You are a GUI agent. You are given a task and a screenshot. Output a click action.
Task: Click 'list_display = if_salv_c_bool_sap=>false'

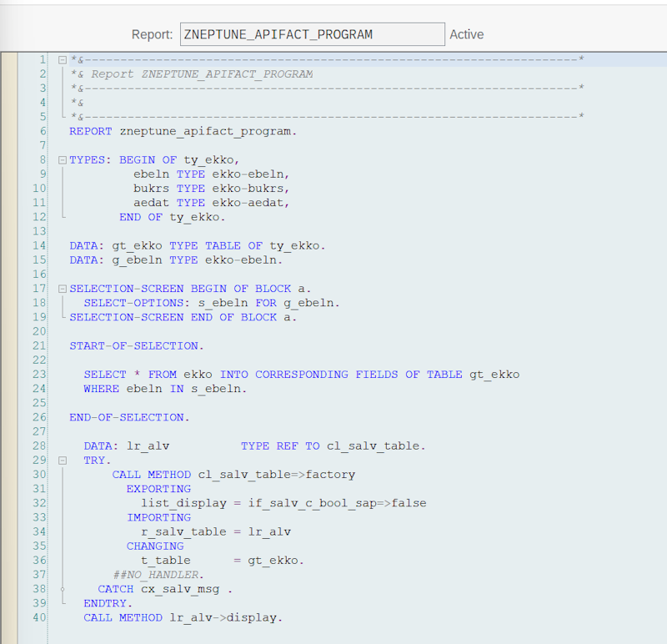(x=283, y=503)
